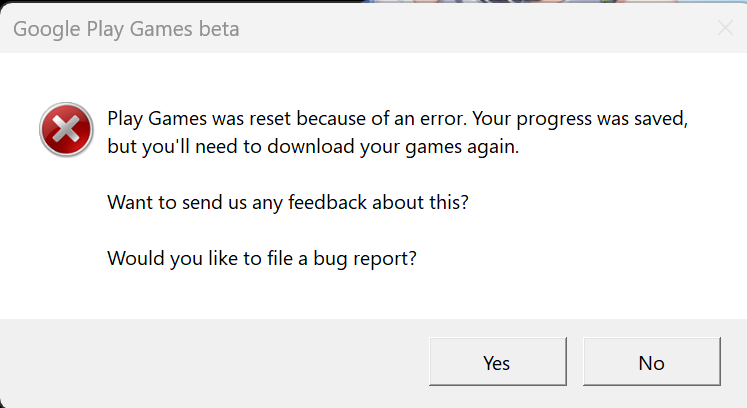Screen dimensions: 747x408
Task: Confirm filing a bug report with Yes
Action: (497, 363)
